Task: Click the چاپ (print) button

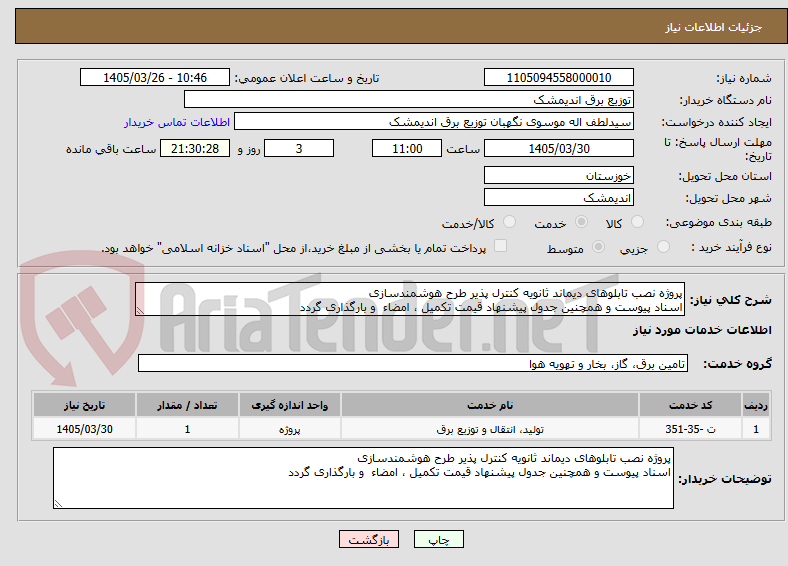Action: pyautogui.click(x=438, y=539)
